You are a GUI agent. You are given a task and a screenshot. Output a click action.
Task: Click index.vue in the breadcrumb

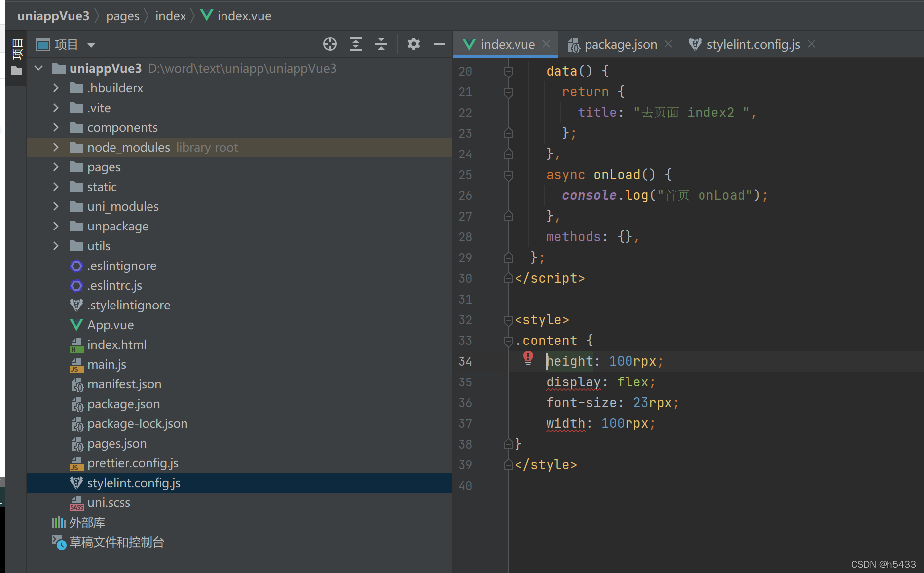(x=244, y=16)
